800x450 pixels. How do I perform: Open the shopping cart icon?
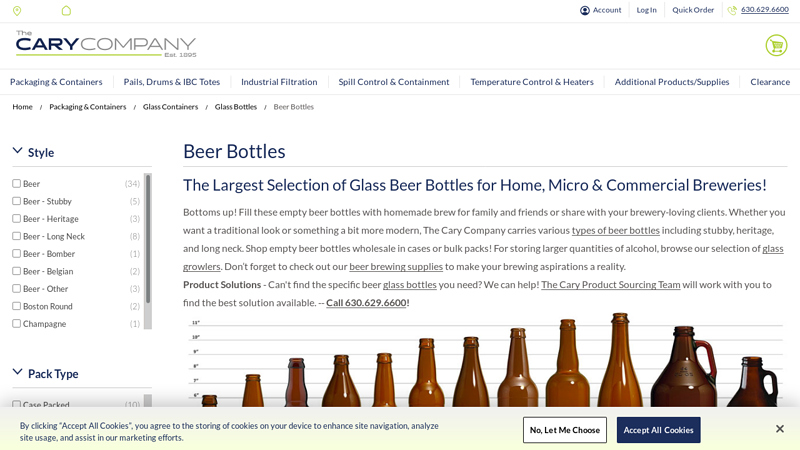click(777, 45)
